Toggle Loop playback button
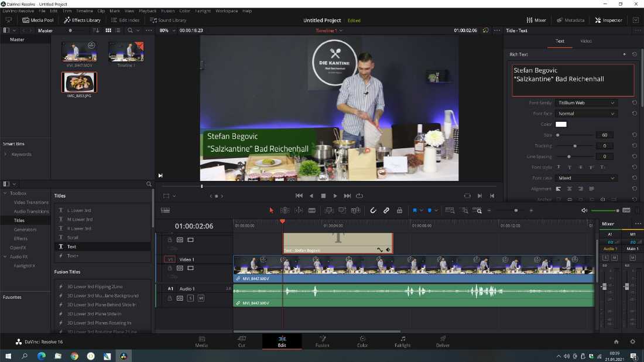This screenshot has width=644, height=362. coord(359,196)
